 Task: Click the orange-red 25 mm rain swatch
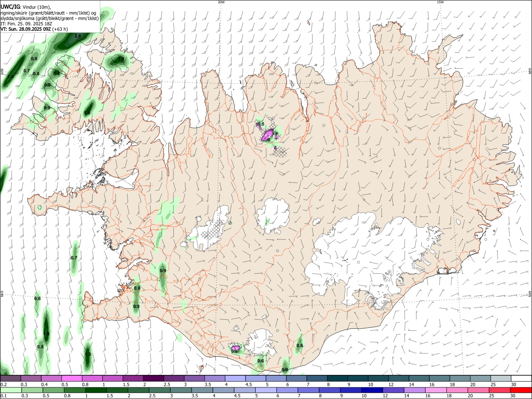coord(500,390)
